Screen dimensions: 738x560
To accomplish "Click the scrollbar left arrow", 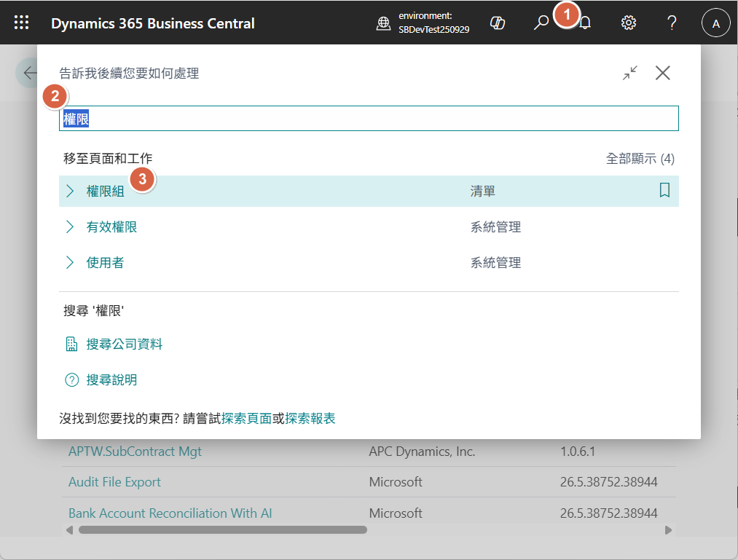I will [x=70, y=530].
